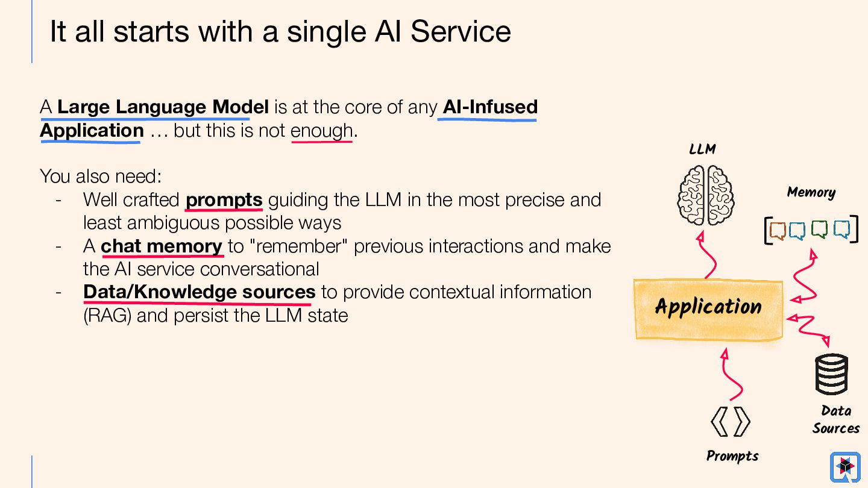868x488 pixels.
Task: Click the underlined "AI-Infused" text
Action: 490,107
